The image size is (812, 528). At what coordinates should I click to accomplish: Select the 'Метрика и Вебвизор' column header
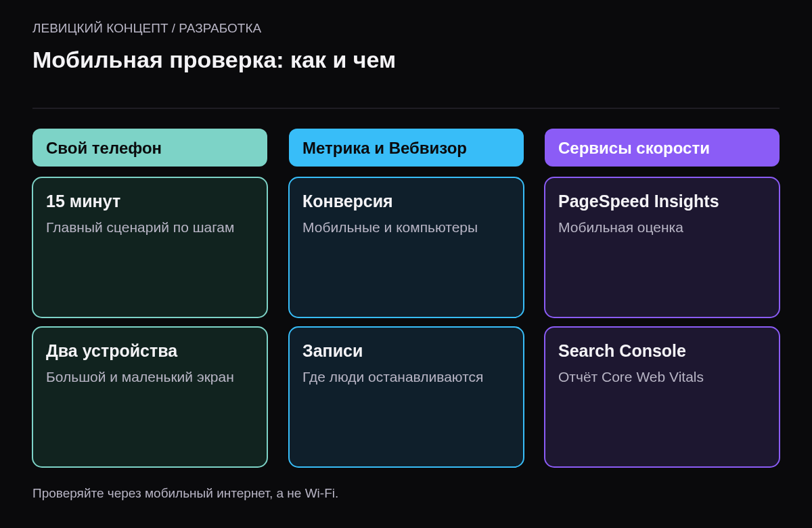(x=406, y=148)
